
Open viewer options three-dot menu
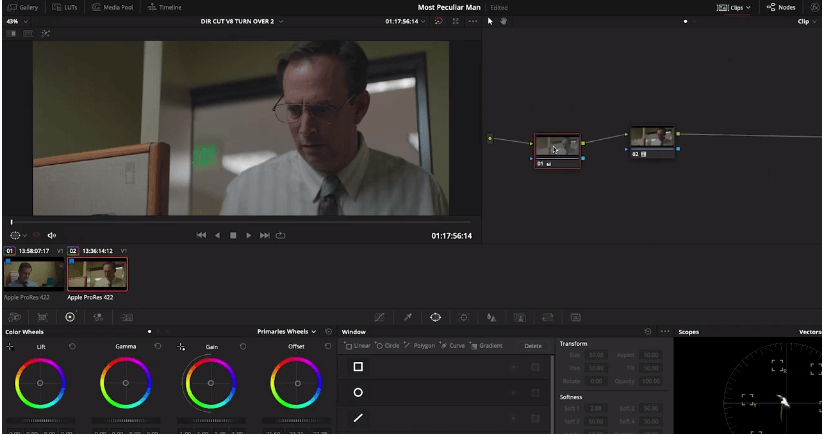point(473,22)
